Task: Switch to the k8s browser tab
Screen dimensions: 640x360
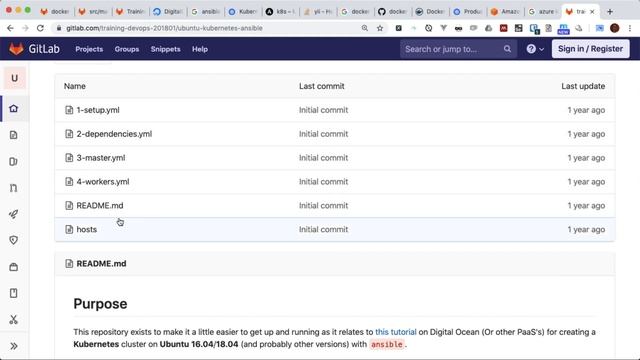Action: coord(280,11)
